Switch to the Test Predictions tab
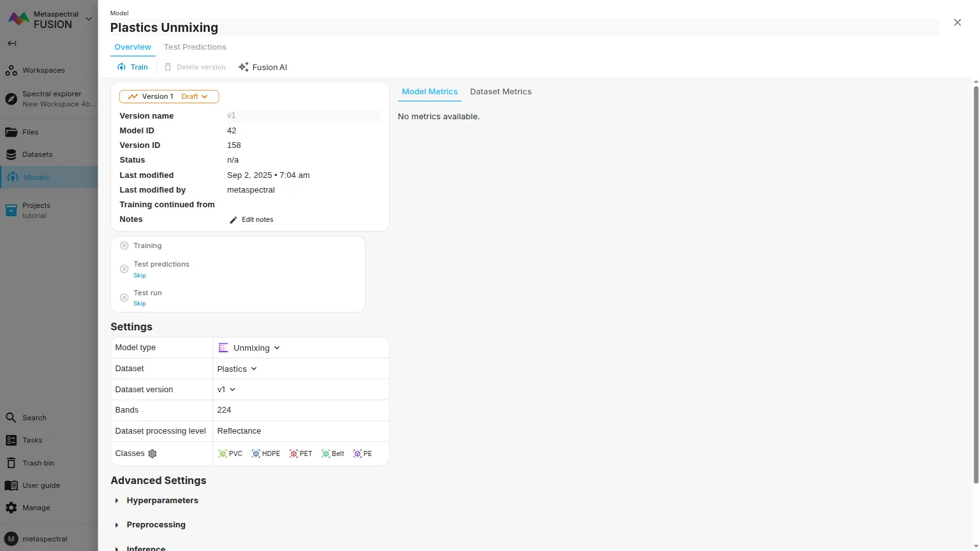 pyautogui.click(x=195, y=47)
